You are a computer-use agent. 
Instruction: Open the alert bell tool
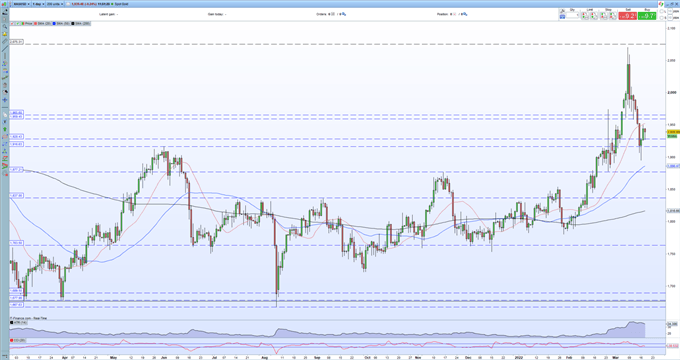[5, 34]
